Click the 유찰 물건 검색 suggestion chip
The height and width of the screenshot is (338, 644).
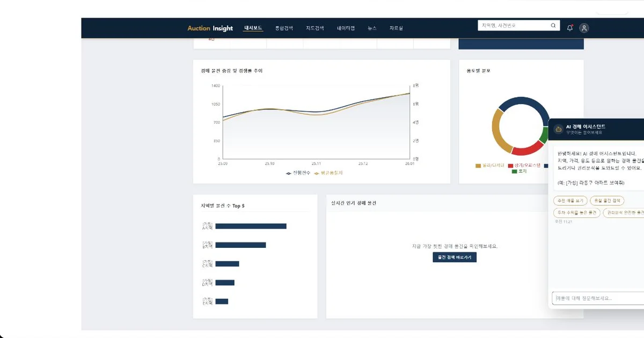click(x=607, y=201)
